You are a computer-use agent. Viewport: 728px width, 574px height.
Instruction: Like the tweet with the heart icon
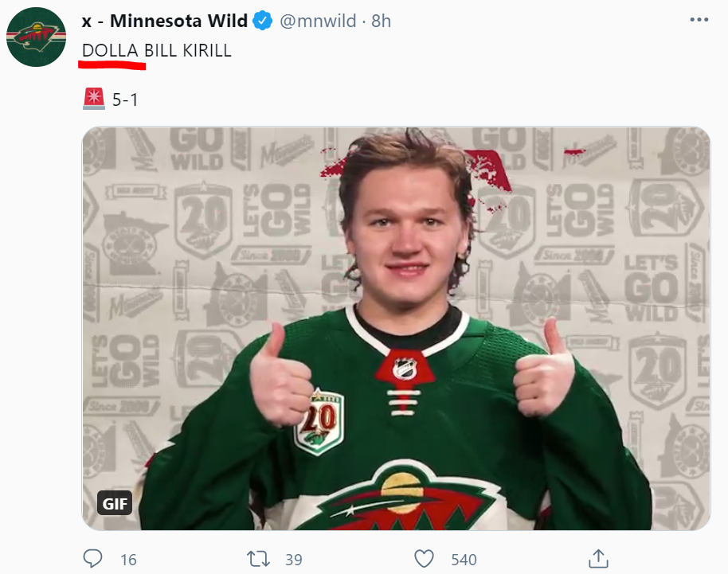424,559
